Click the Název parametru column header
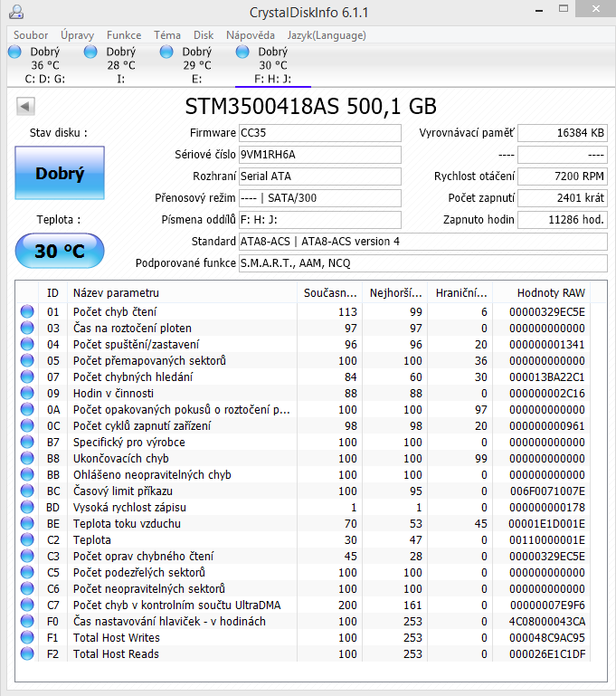The height and width of the screenshot is (696, 616). pyautogui.click(x=182, y=293)
